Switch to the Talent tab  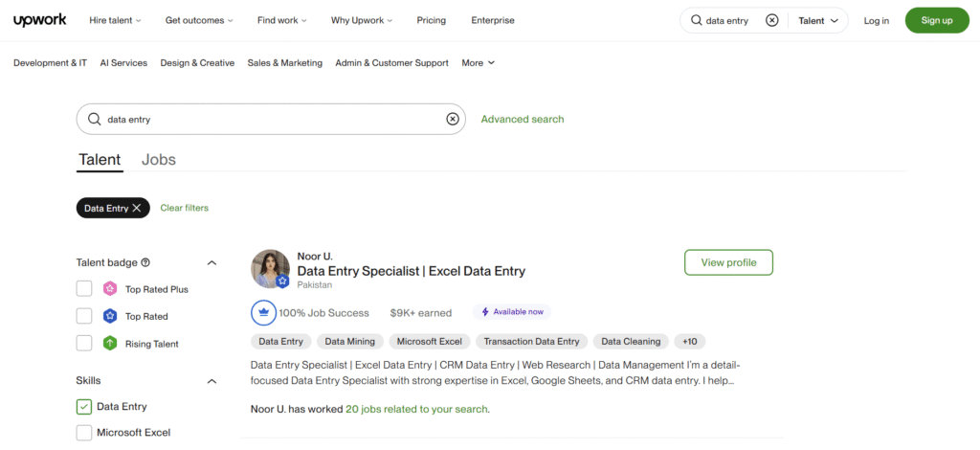pyautogui.click(x=100, y=159)
